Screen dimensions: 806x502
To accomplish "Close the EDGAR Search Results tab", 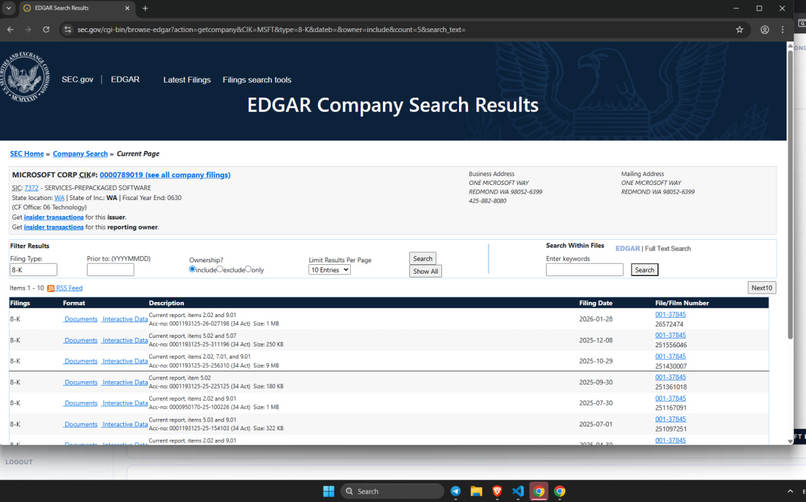I will [127, 8].
